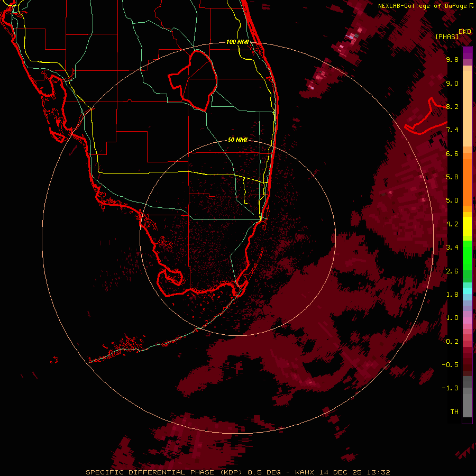Click the 9.0 value on the color scale
Image resolution: width=476 pixels, height=476 pixels.
[452, 83]
